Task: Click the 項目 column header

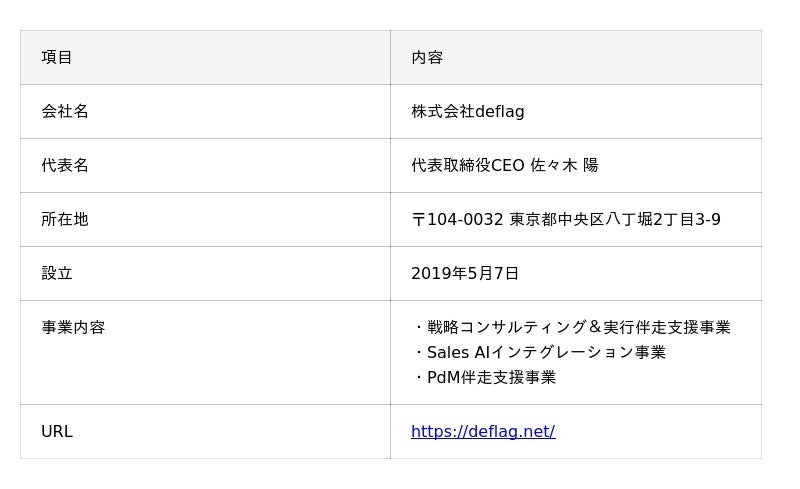Action: (57, 57)
